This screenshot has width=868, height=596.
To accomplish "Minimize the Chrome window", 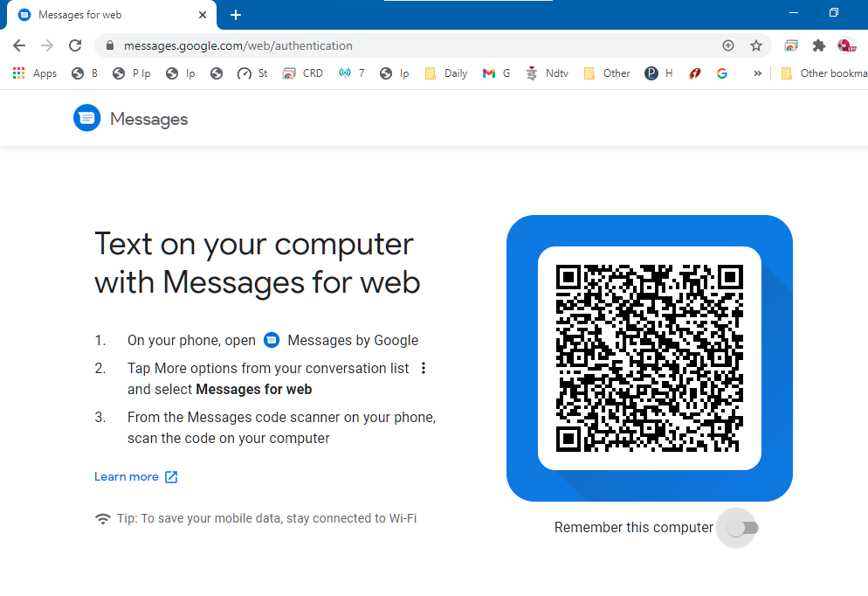I will pos(794,12).
